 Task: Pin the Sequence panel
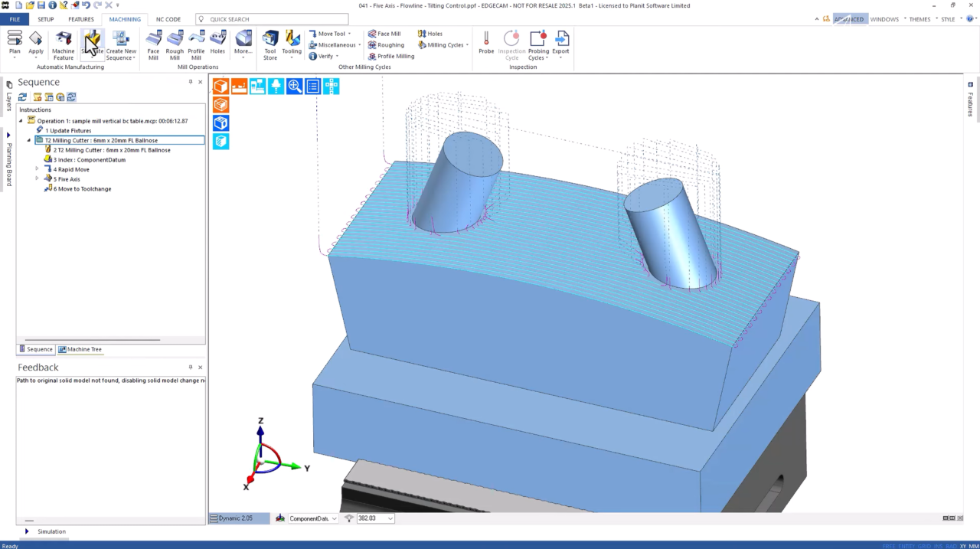191,82
